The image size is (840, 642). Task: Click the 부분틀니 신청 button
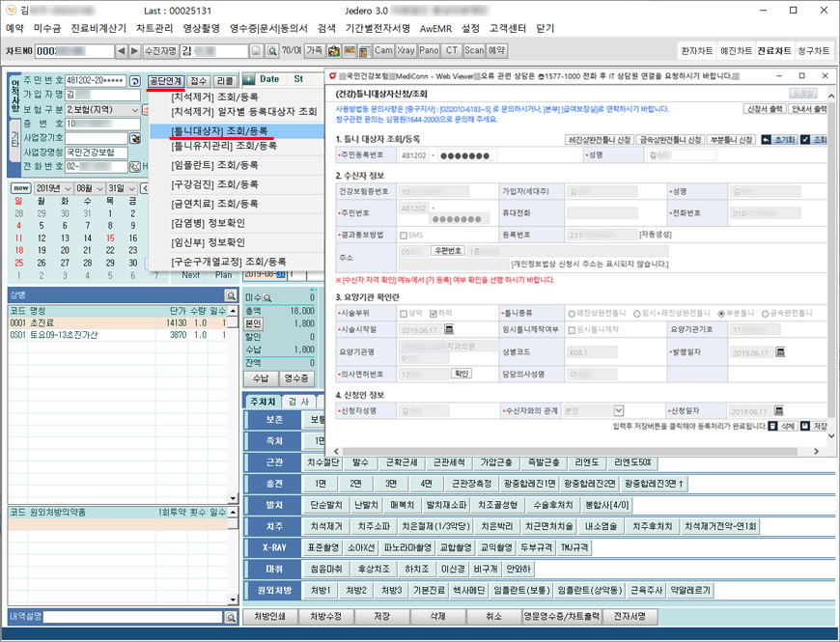[x=731, y=140]
